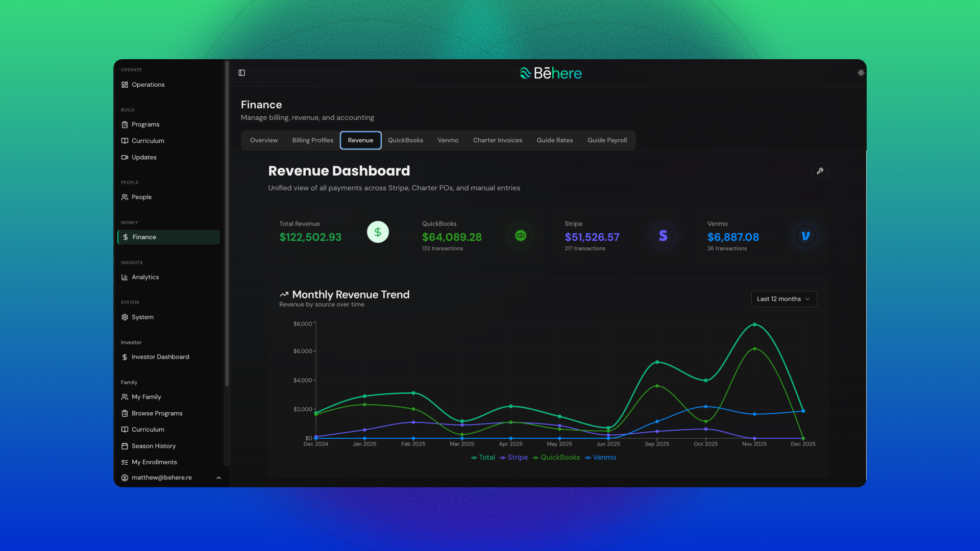This screenshot has width=980, height=551.
Task: Select Browse Programs in the Family section
Action: click(157, 413)
